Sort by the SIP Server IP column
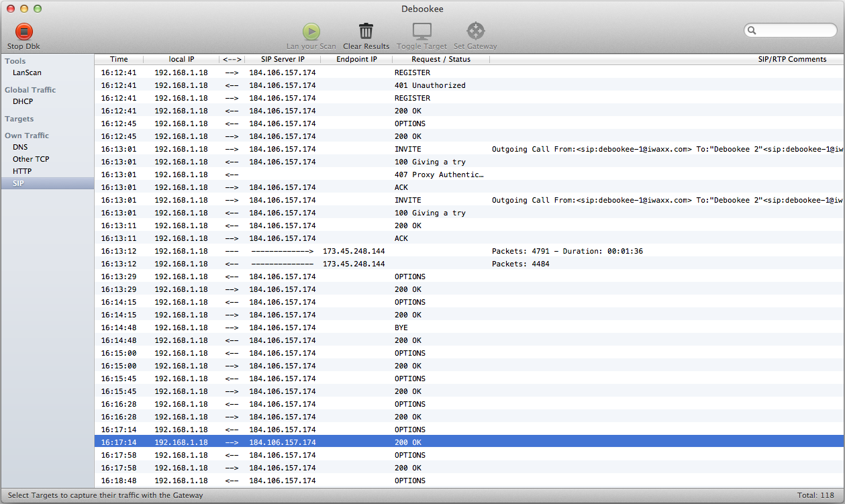Image resolution: width=845 pixels, height=504 pixels. pyautogui.click(x=283, y=59)
